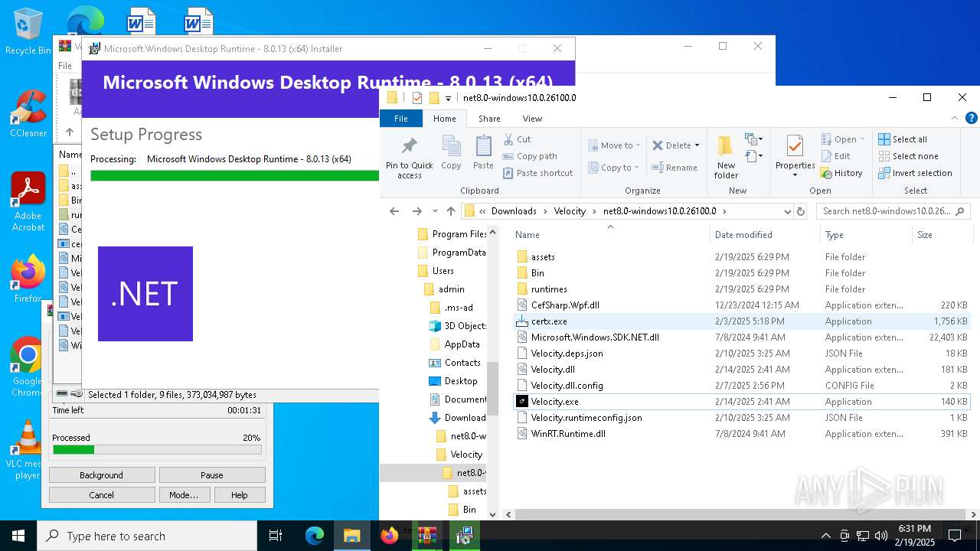
Task: Open CCleaner desktop shortcut
Action: (x=28, y=112)
